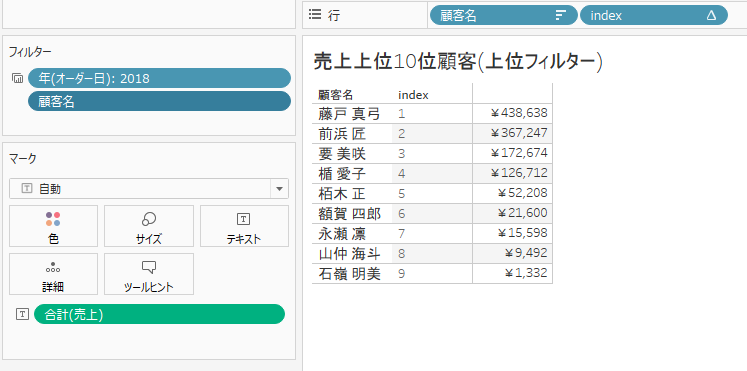
Task: Select the customer row 石嶺 明美
Action: (x=349, y=273)
